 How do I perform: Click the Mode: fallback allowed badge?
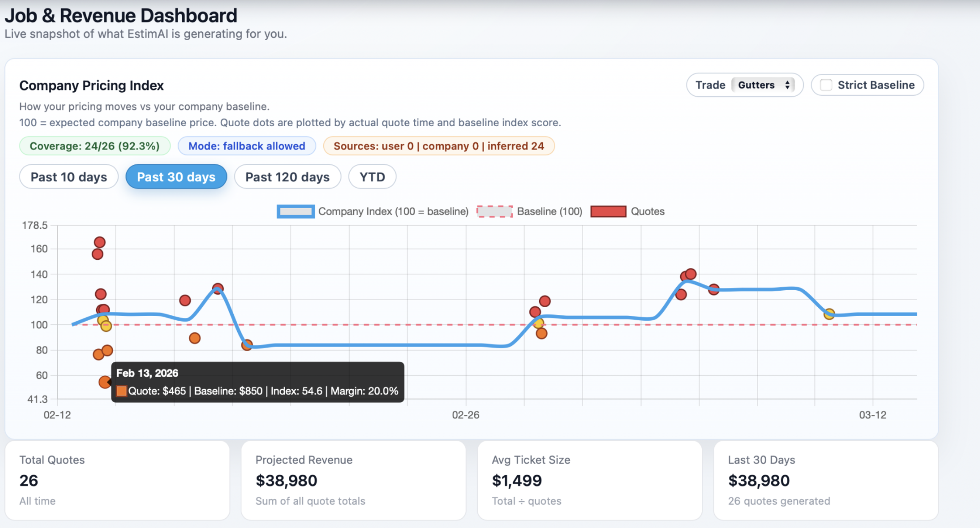click(x=246, y=146)
